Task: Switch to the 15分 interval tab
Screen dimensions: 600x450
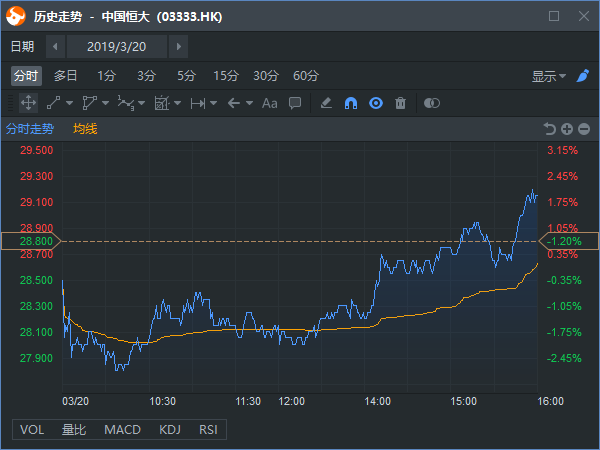Action: 226,76
